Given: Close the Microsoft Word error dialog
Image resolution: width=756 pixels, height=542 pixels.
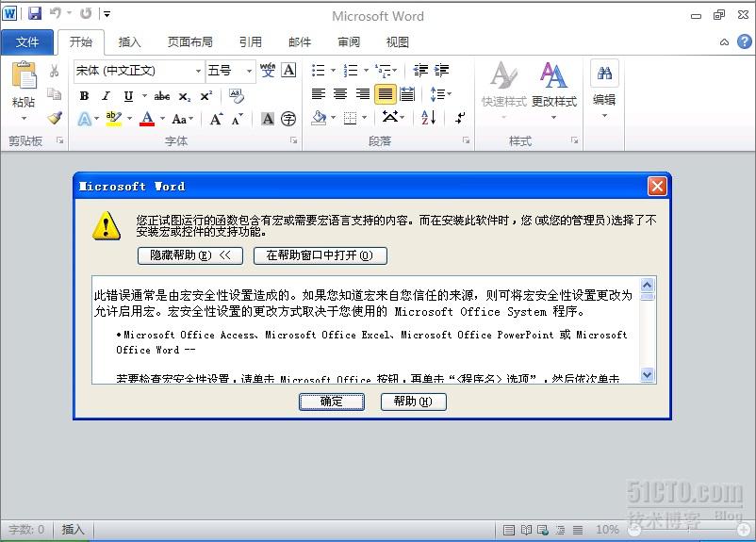Looking at the screenshot, I should click(x=657, y=186).
